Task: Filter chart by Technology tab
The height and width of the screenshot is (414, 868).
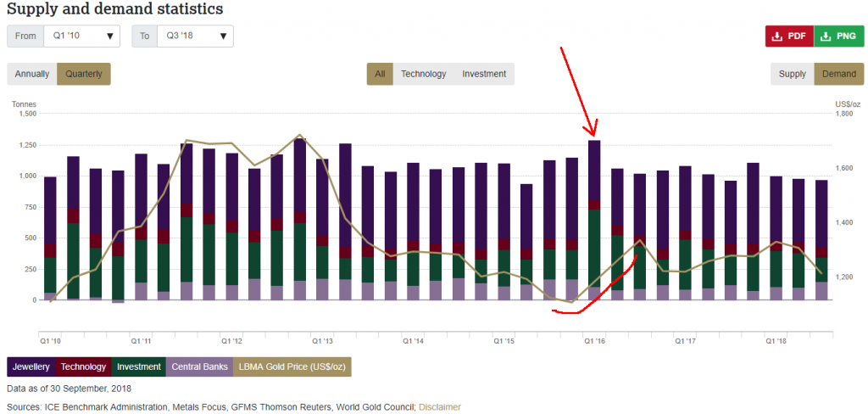Action: point(423,74)
